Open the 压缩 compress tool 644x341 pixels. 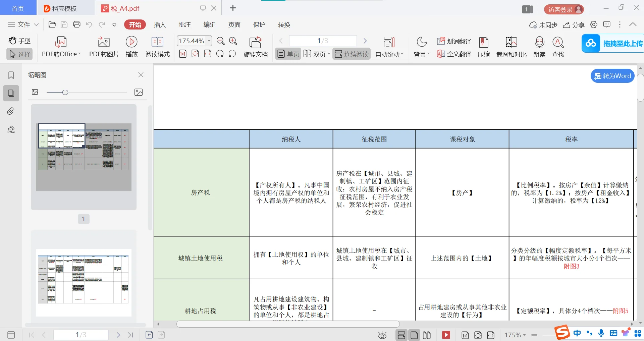(x=483, y=47)
